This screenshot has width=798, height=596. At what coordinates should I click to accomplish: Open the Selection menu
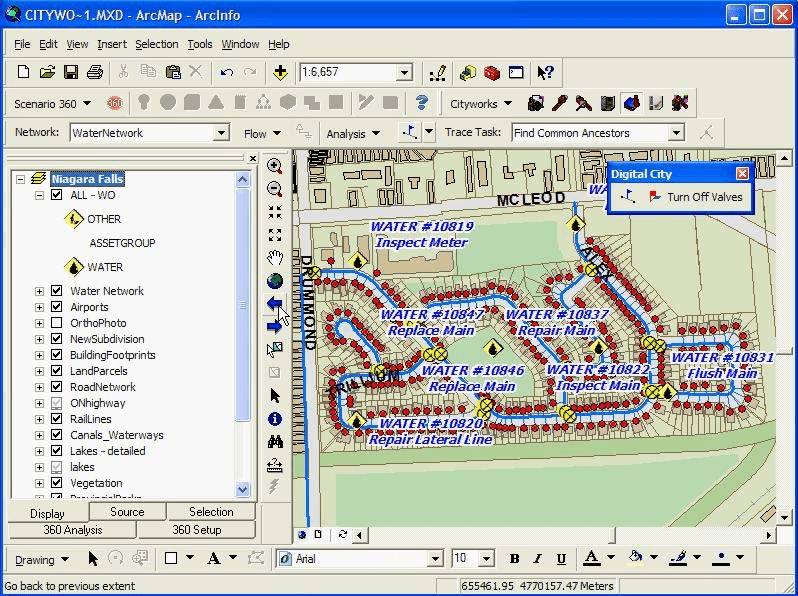point(156,44)
